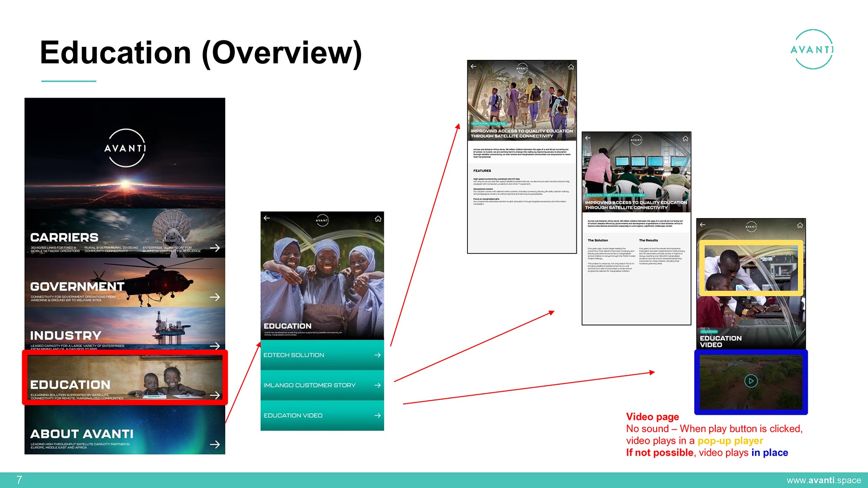Viewport: 868px width, 488px height.
Task: Click home icon on iMlango customer story page
Action: pyautogui.click(x=685, y=138)
